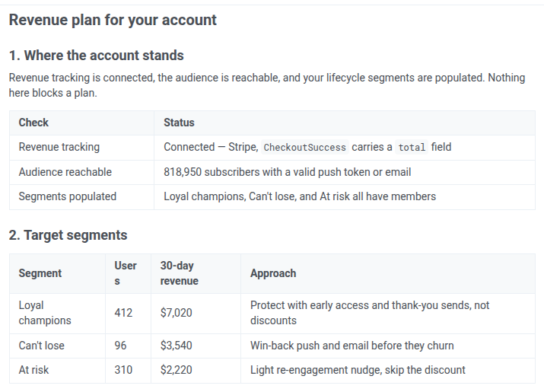Click the '$7,020' revenue value

(x=176, y=313)
